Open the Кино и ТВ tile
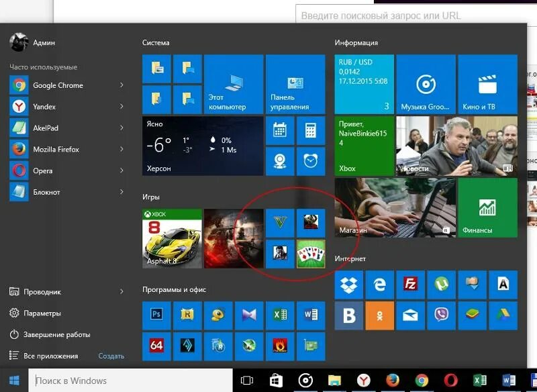The height and width of the screenshot is (392, 537). pyautogui.click(x=488, y=84)
